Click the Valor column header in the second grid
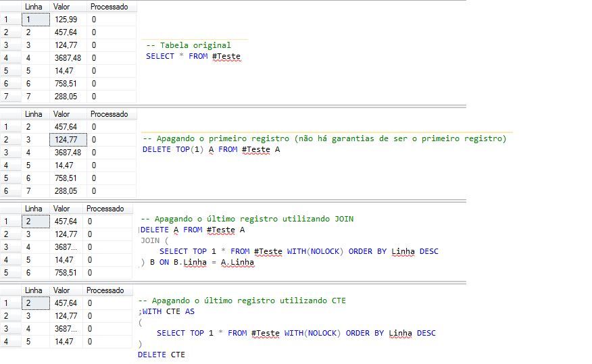 pos(62,114)
